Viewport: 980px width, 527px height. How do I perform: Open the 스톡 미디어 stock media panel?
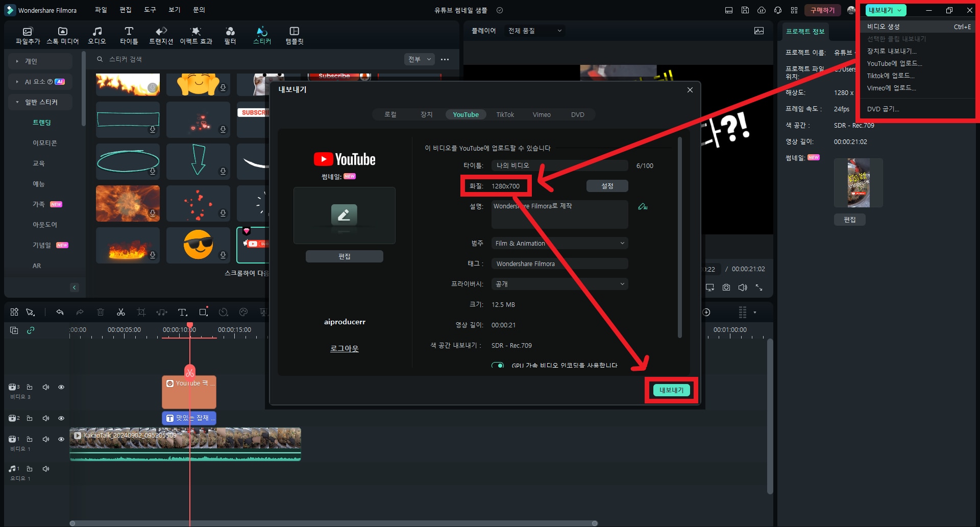click(62, 35)
